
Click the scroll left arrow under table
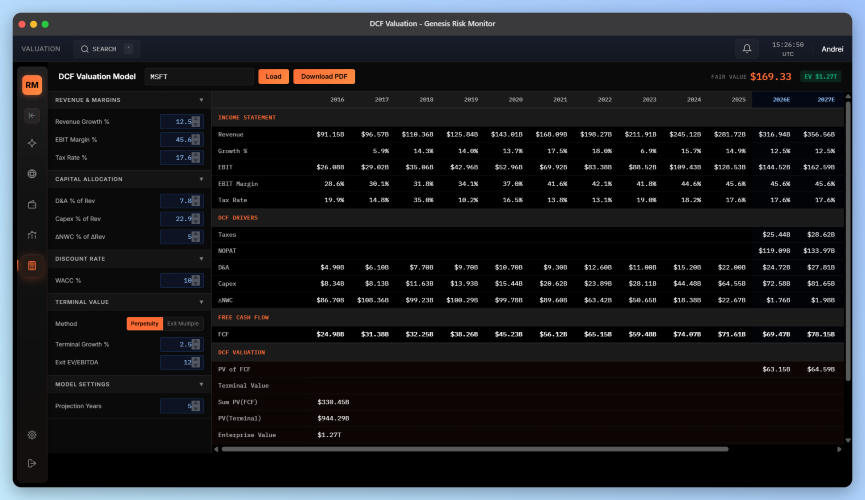[x=216, y=449]
